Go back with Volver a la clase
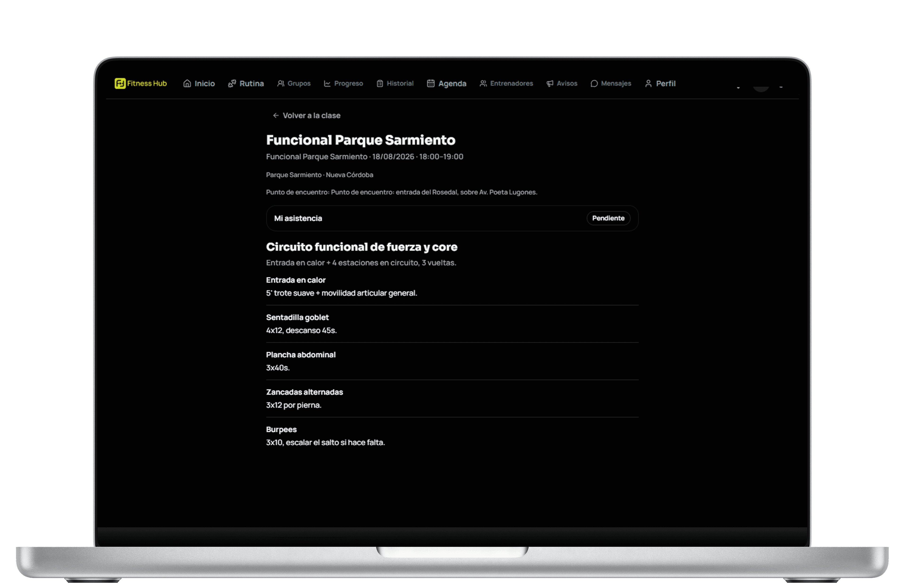 point(306,115)
